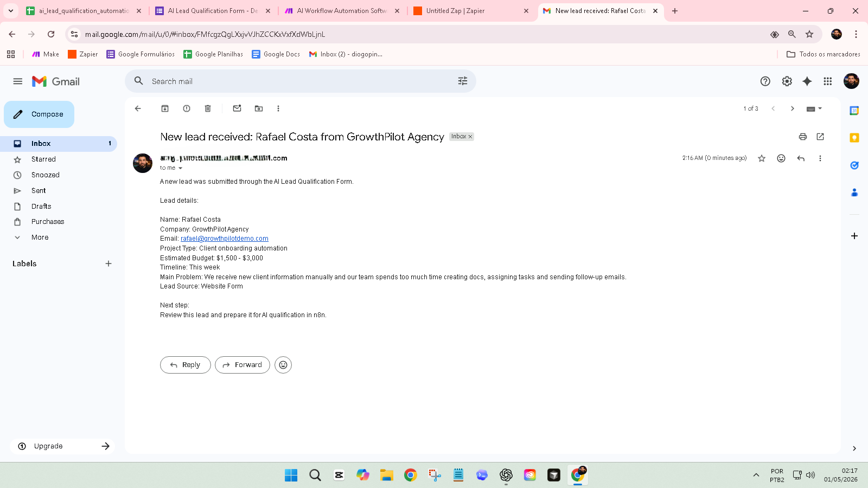Image resolution: width=868 pixels, height=488 pixels.
Task: Open File Explorer from taskbar
Action: click(387, 476)
